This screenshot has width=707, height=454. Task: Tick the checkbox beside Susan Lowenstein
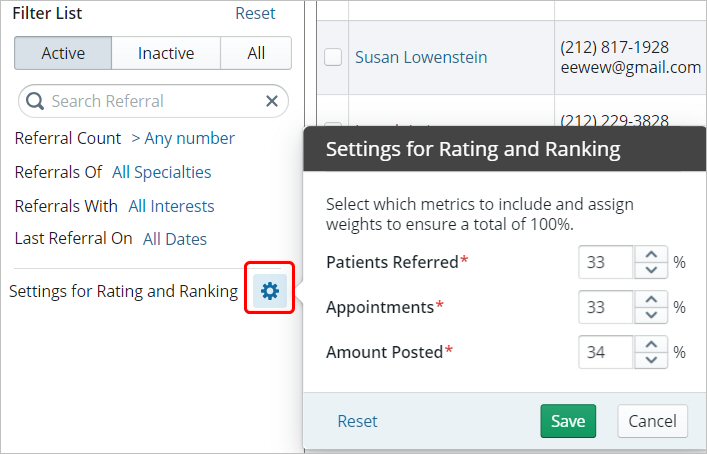point(333,57)
